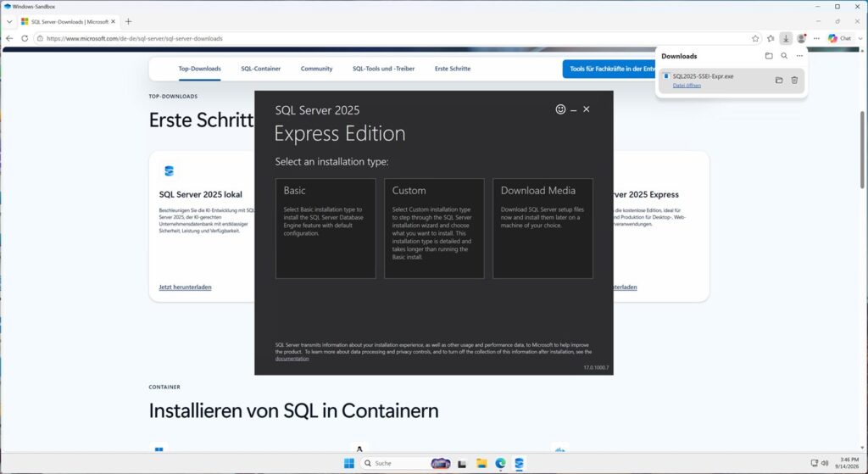Open the Community page tab
This screenshot has height=474, width=868.
point(317,69)
